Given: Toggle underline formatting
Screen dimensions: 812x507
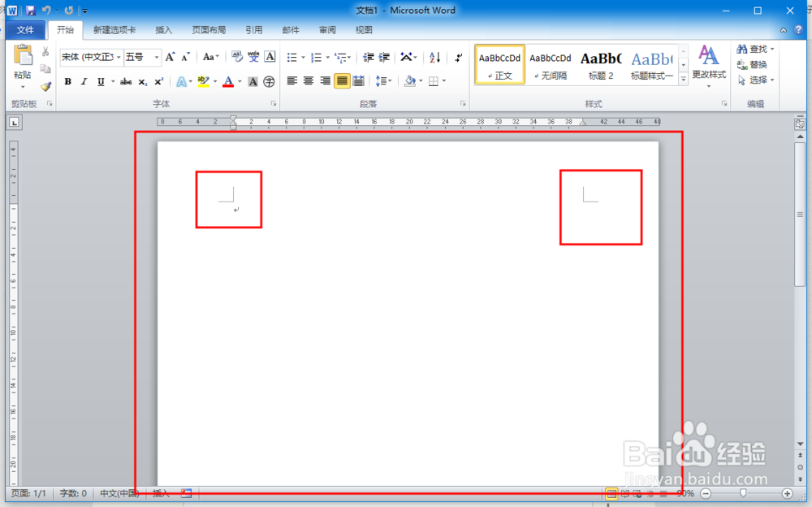Looking at the screenshot, I should [101, 81].
